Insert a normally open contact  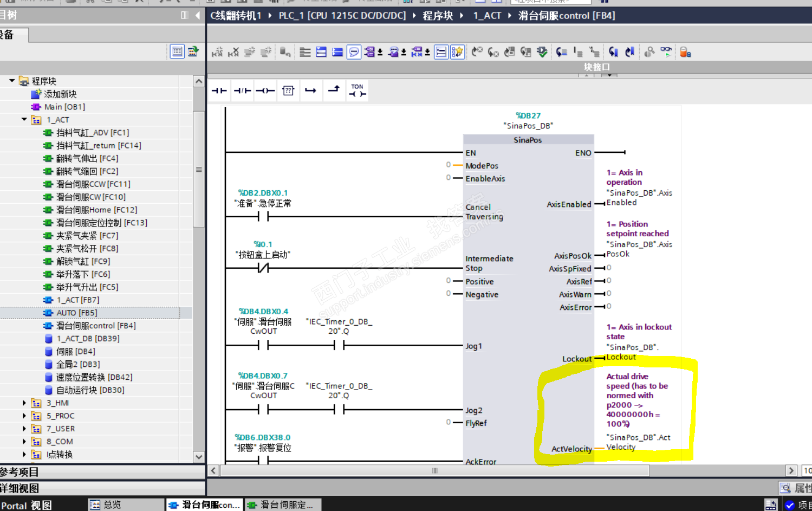pos(219,90)
